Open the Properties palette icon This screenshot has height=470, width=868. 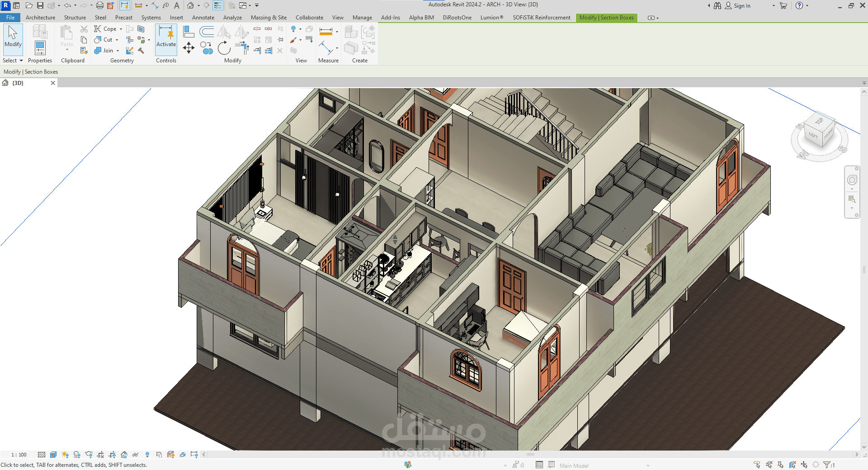tap(40, 47)
